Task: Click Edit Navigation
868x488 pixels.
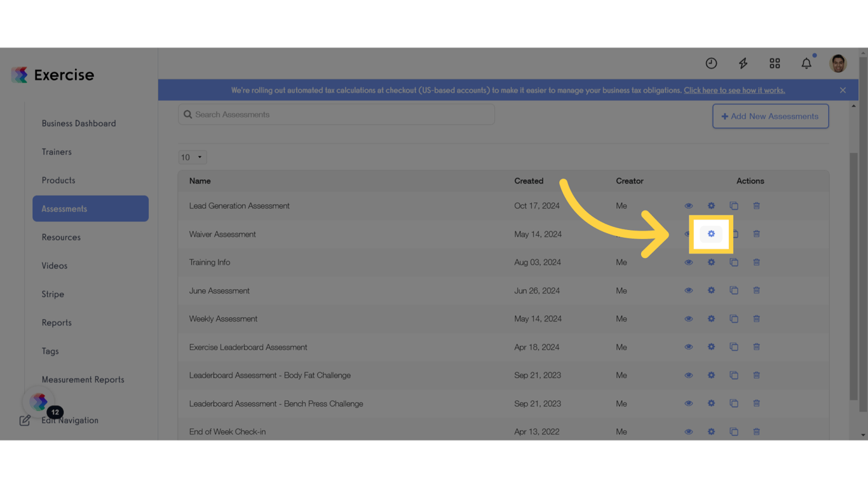Action: (59, 420)
